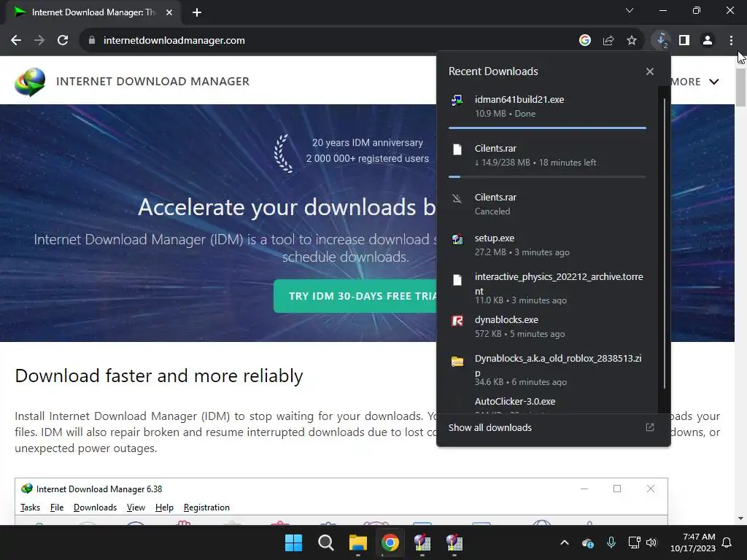
Task: Open File menu in IDM 6.38 image
Action: [x=57, y=507]
